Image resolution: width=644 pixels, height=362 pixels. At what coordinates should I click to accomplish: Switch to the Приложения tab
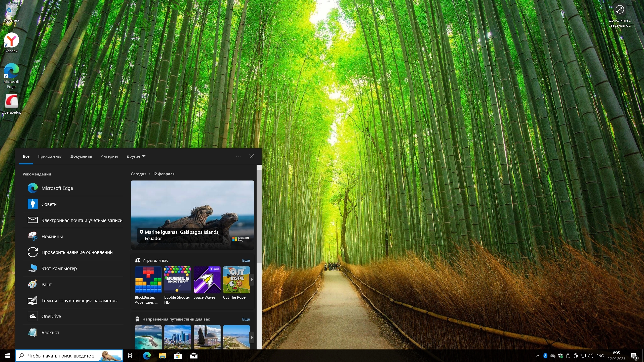[50, 156]
